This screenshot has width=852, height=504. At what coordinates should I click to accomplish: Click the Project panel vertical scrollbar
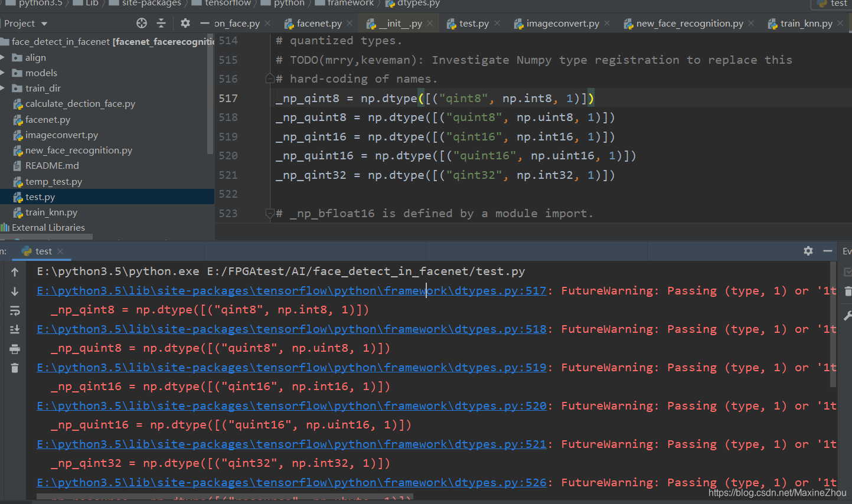[210, 94]
